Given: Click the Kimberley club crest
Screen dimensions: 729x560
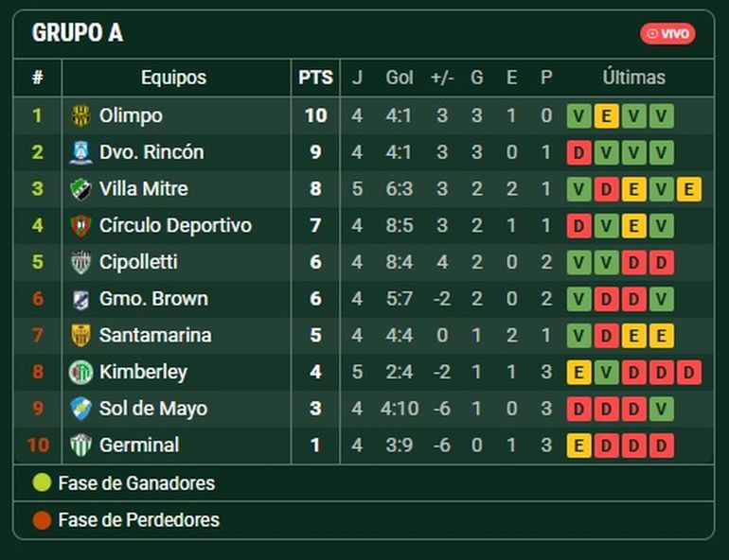Looking at the screenshot, I should tap(81, 373).
